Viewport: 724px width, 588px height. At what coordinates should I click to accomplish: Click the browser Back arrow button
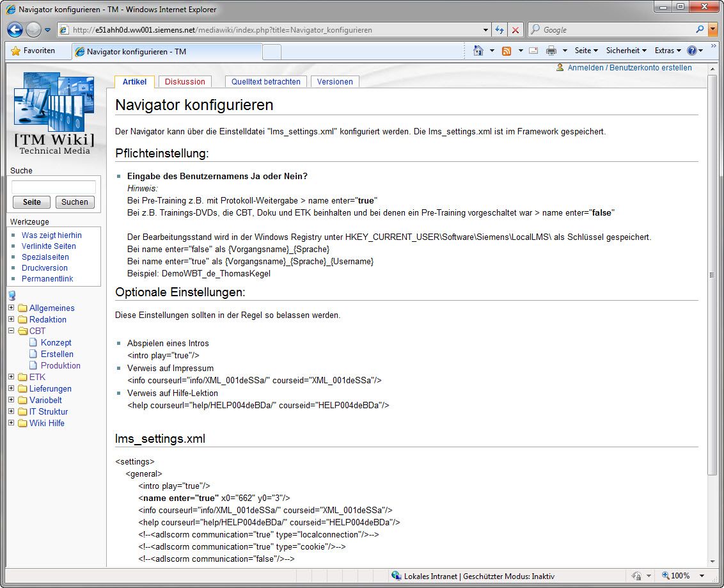[x=15, y=29]
